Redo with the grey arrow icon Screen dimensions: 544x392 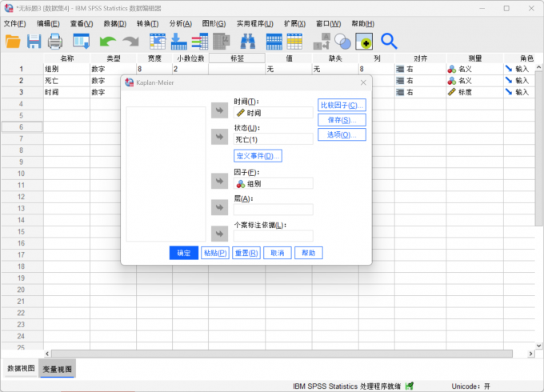(130, 42)
